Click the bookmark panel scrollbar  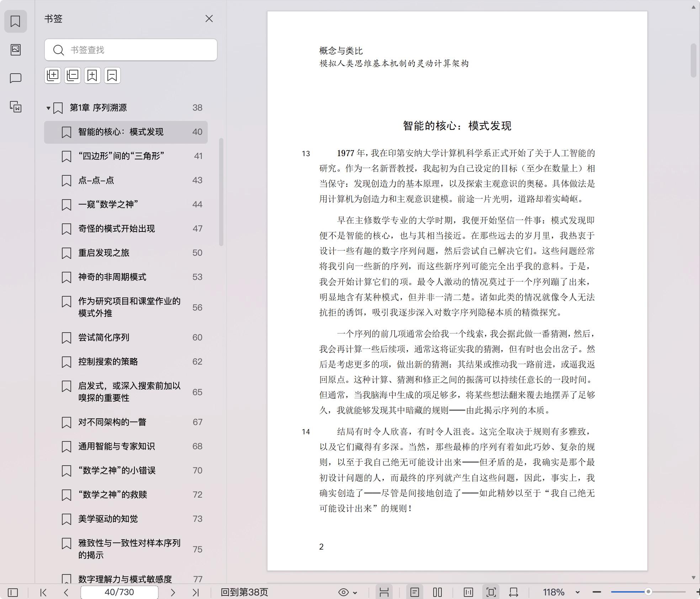click(x=221, y=192)
